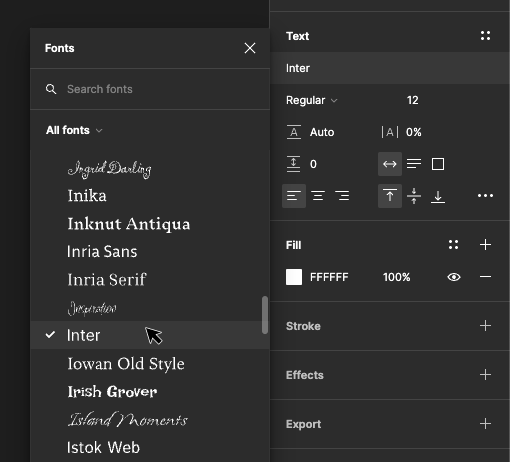
Task: Add a new fill
Action: click(x=485, y=245)
